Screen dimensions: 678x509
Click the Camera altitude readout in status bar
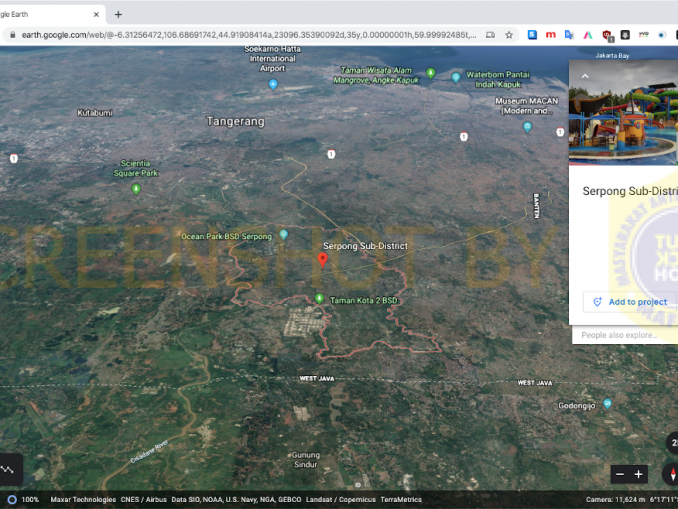(615, 499)
